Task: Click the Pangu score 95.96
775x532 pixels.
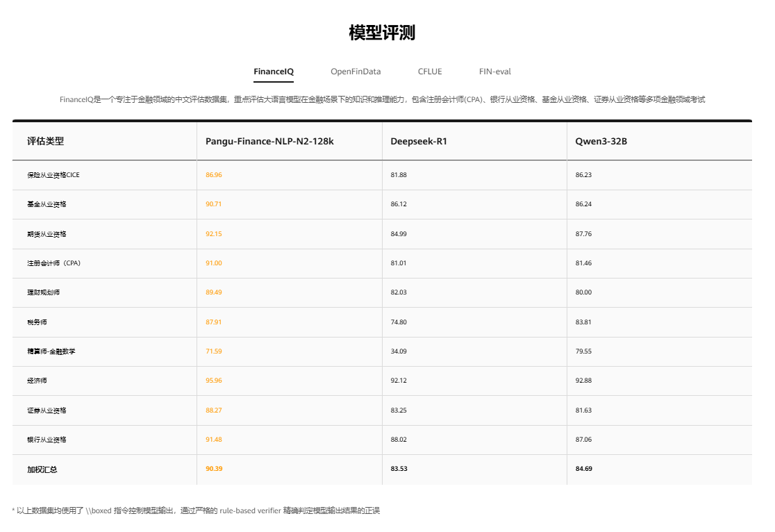Action: click(x=213, y=380)
